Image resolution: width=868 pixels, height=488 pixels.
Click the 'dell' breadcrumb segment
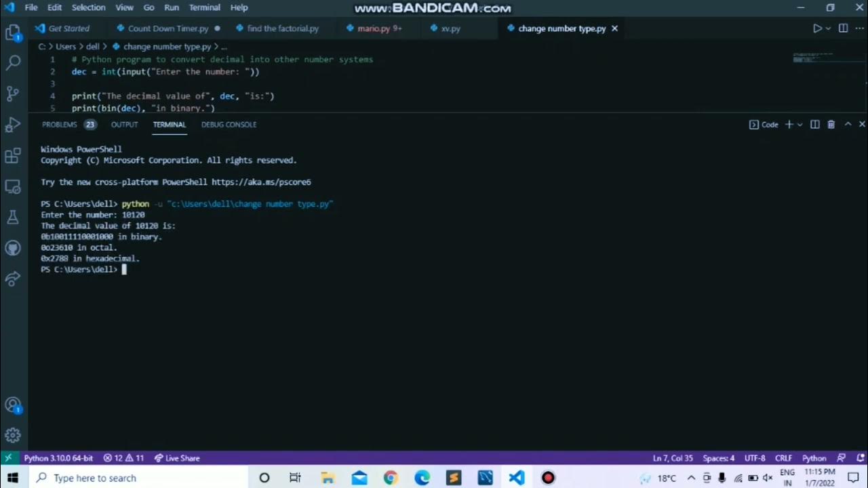tap(92, 47)
